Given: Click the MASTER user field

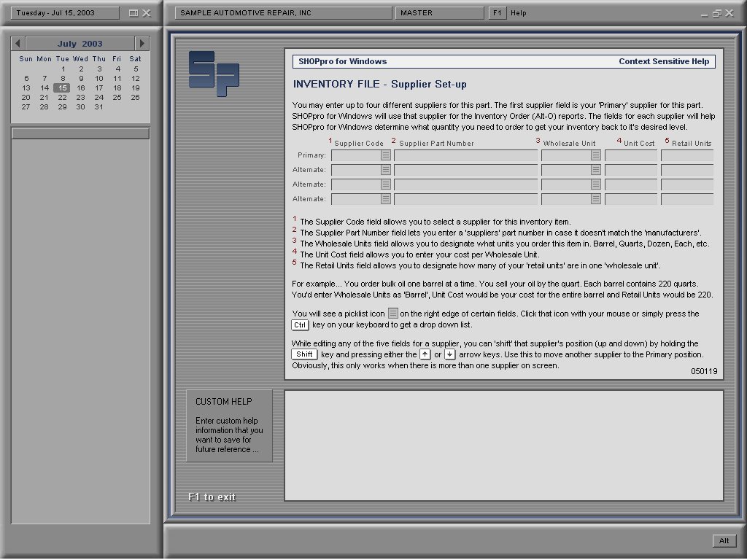Looking at the screenshot, I should coord(439,13).
